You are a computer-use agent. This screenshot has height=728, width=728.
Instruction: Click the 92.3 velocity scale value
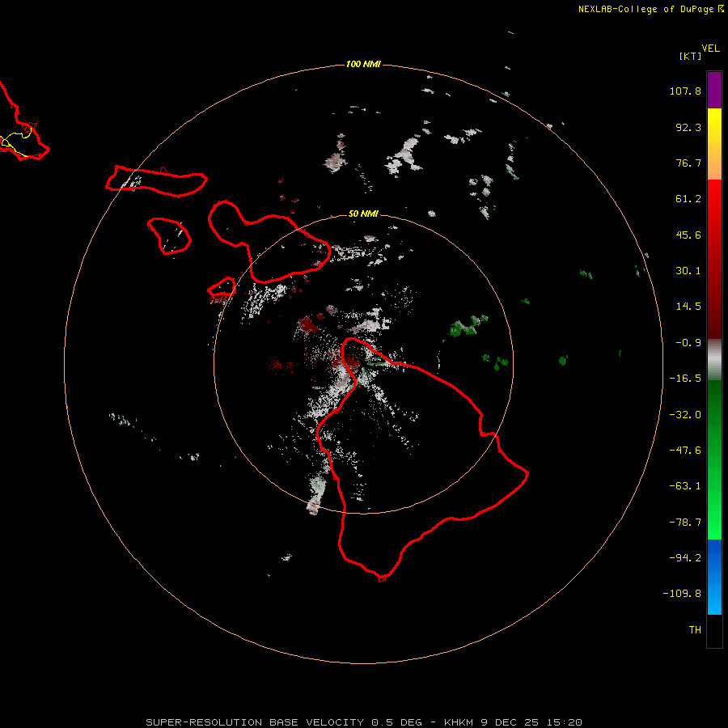pos(688,127)
